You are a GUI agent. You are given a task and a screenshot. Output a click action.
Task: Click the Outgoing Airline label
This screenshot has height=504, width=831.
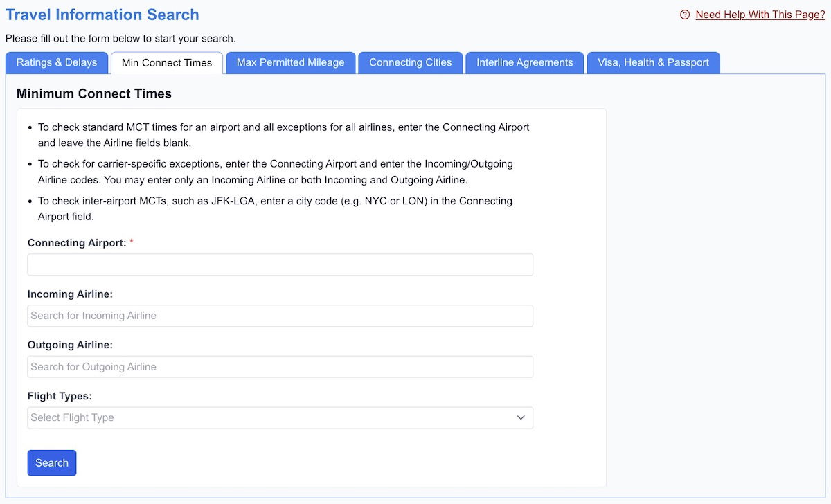tap(70, 345)
